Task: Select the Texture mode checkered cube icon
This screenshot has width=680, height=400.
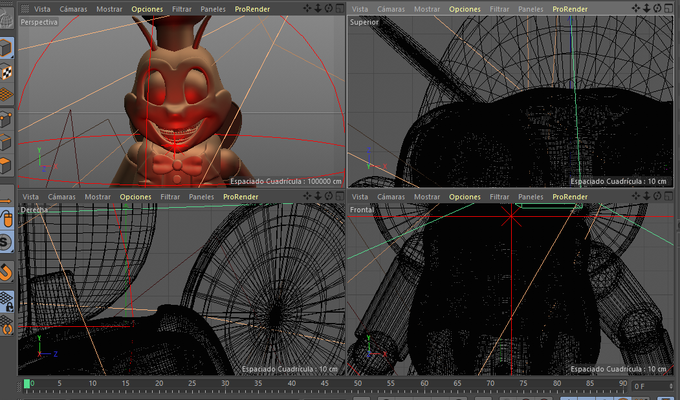Action: click(6, 72)
